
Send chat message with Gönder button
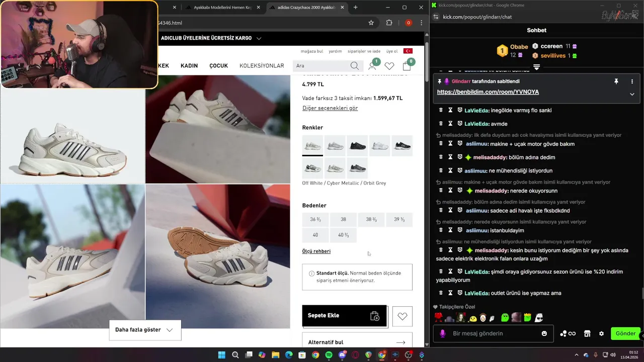[625, 333]
